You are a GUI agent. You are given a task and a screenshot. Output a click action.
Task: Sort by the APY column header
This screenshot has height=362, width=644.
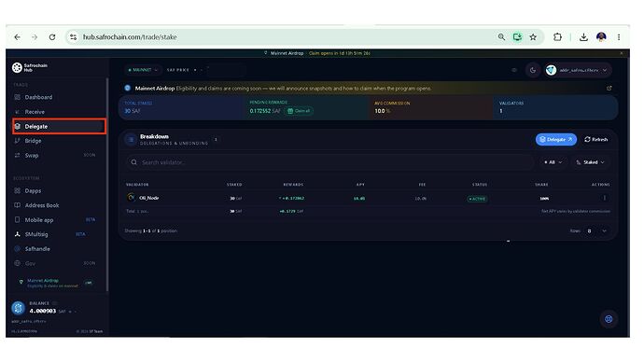(x=360, y=185)
